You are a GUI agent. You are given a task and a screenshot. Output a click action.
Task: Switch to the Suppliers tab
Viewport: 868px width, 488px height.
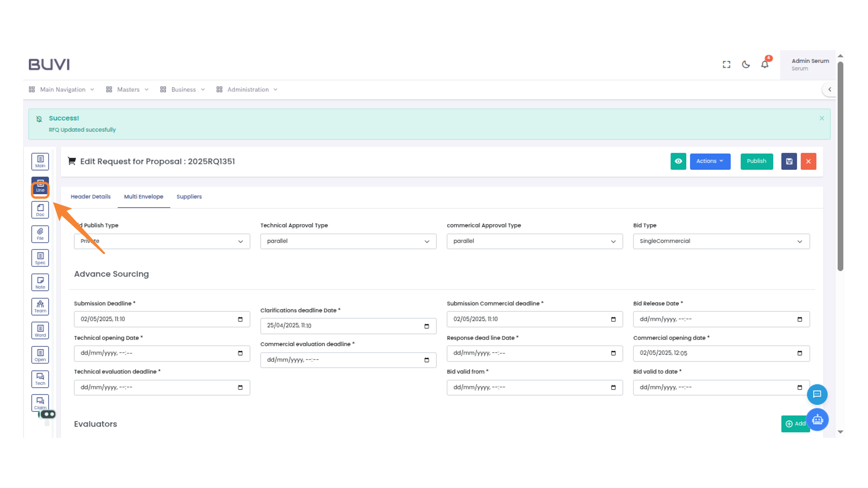[189, 197]
